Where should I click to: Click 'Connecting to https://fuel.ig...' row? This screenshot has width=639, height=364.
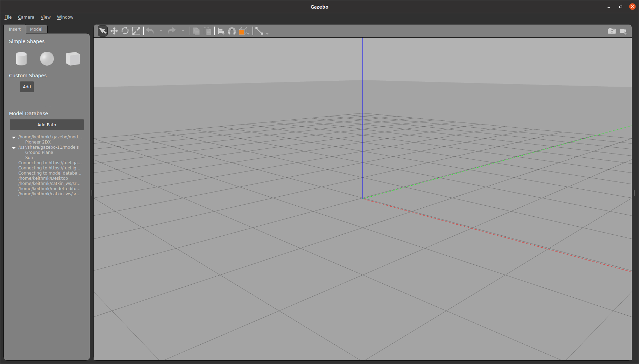tap(49, 168)
